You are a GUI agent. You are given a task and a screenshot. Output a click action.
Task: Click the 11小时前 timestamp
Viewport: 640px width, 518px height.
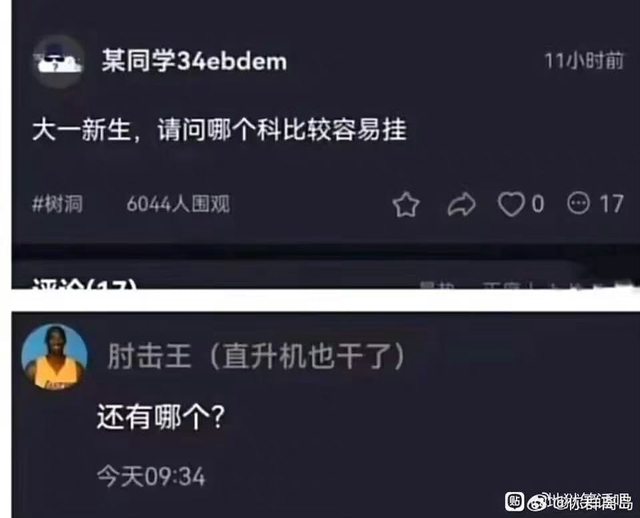click(x=584, y=61)
